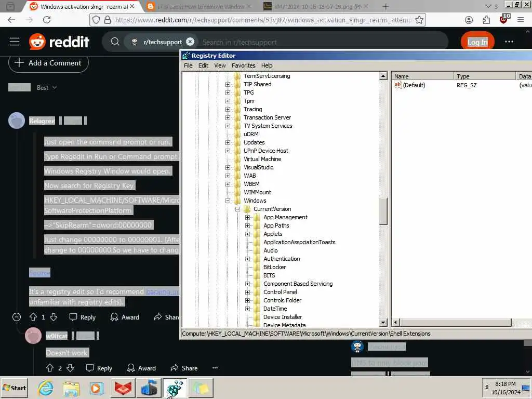Select the Audio registry key

tap(270, 250)
